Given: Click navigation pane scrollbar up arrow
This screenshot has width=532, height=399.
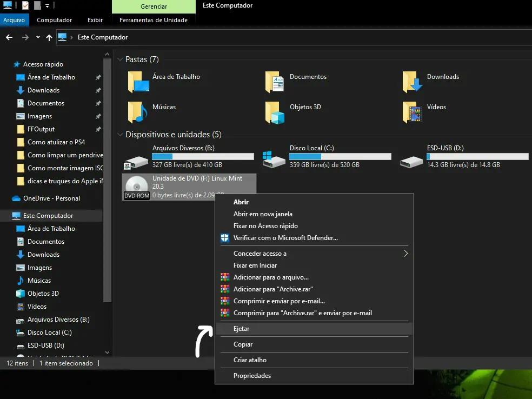Looking at the screenshot, I should click(107, 54).
